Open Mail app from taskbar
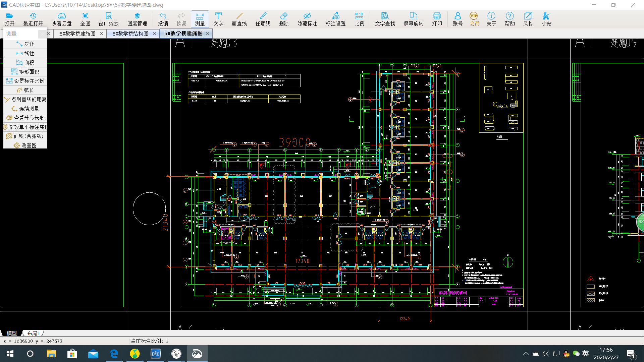Screen dimensions: 644x362 point(93,354)
